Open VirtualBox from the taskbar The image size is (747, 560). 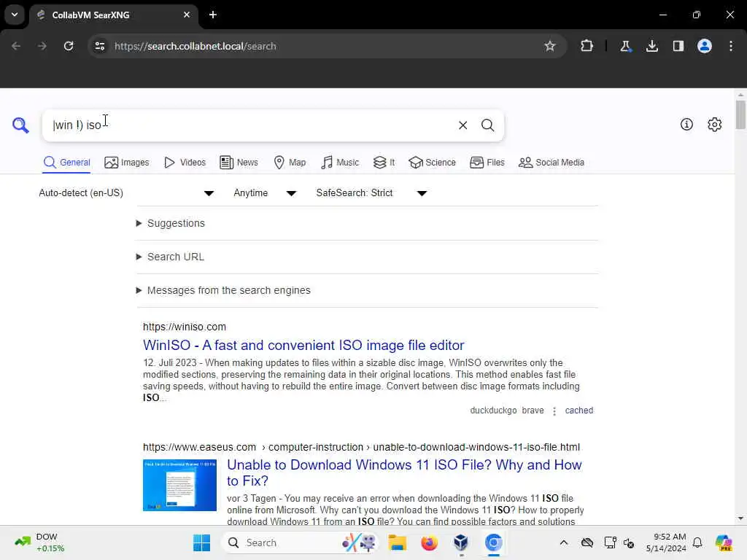click(x=461, y=542)
